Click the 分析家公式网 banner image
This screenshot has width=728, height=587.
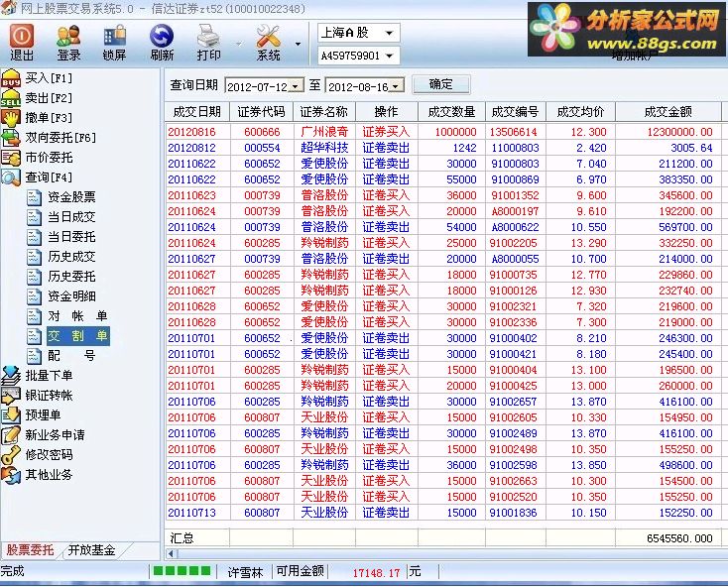tap(626, 29)
